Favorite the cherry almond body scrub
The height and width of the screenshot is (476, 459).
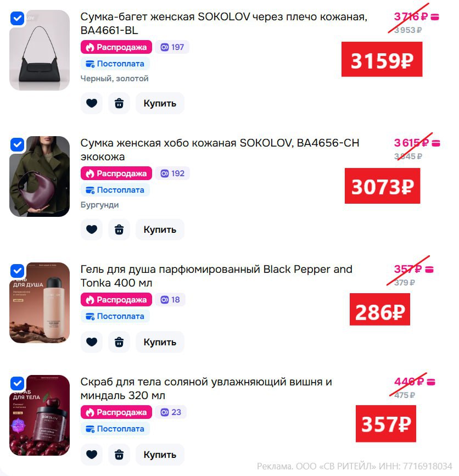pyautogui.click(x=92, y=455)
